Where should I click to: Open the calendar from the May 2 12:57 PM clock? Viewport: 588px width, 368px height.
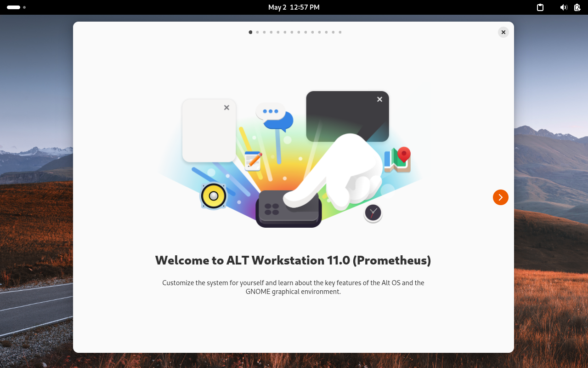point(294,7)
